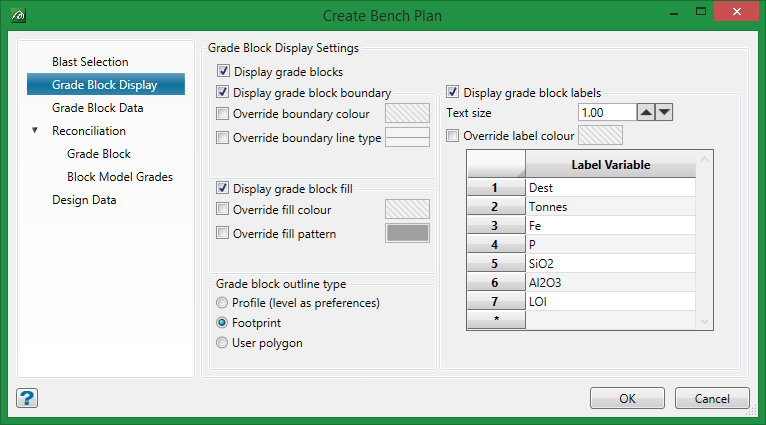
Task: Increase text size with up arrow
Action: point(647,113)
